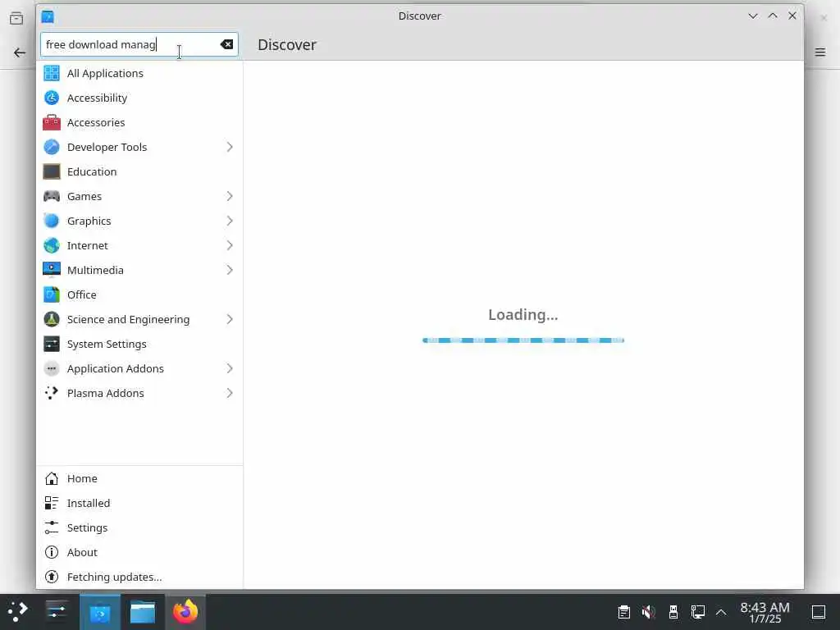This screenshot has width=840, height=630.
Task: Clear the search field text
Action: (x=226, y=44)
